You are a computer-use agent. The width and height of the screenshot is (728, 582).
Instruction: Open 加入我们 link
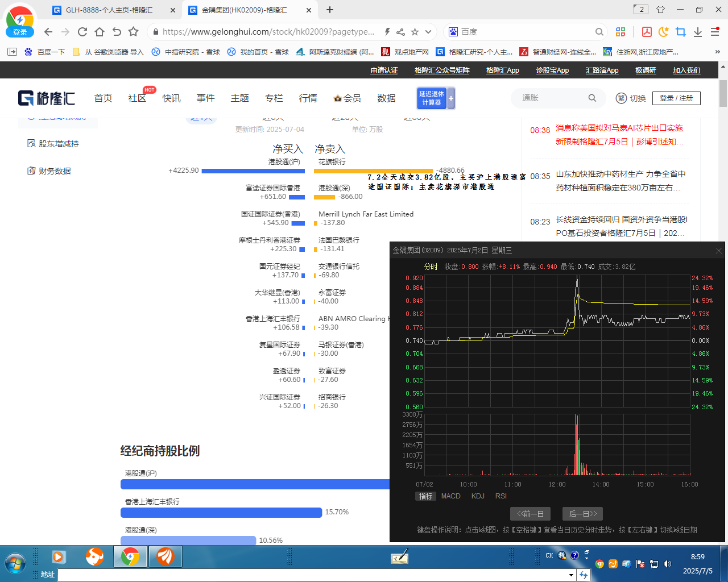tap(686, 70)
